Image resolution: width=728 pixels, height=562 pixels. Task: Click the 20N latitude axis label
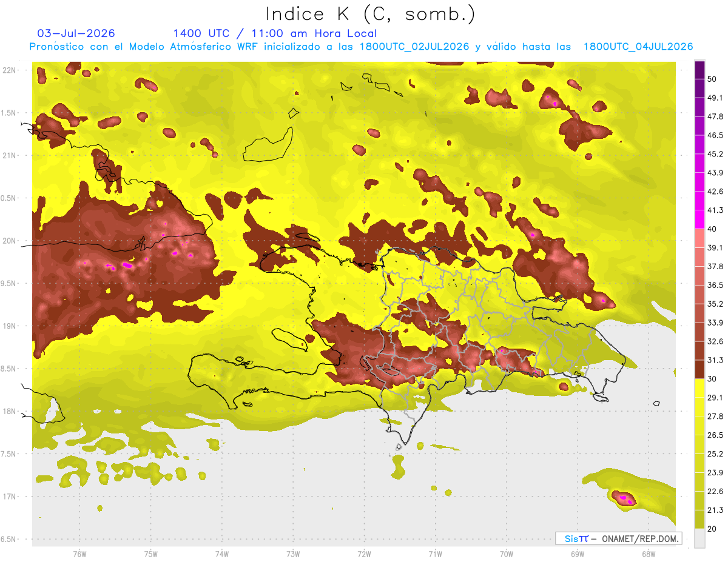(x=10, y=241)
